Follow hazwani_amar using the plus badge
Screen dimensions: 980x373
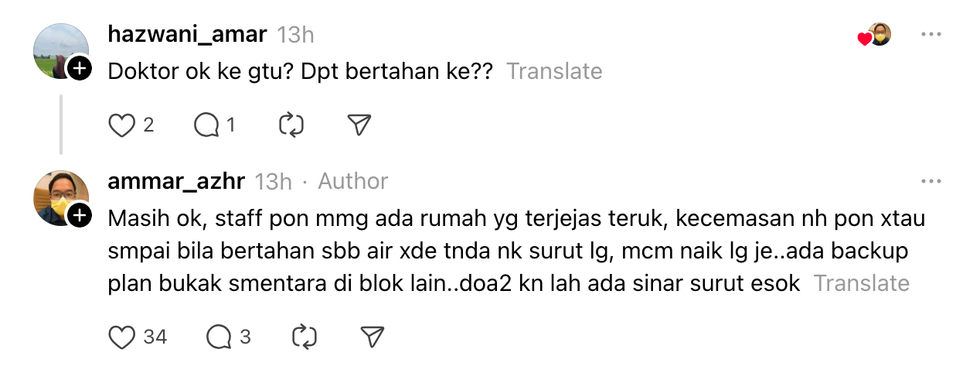(x=80, y=70)
